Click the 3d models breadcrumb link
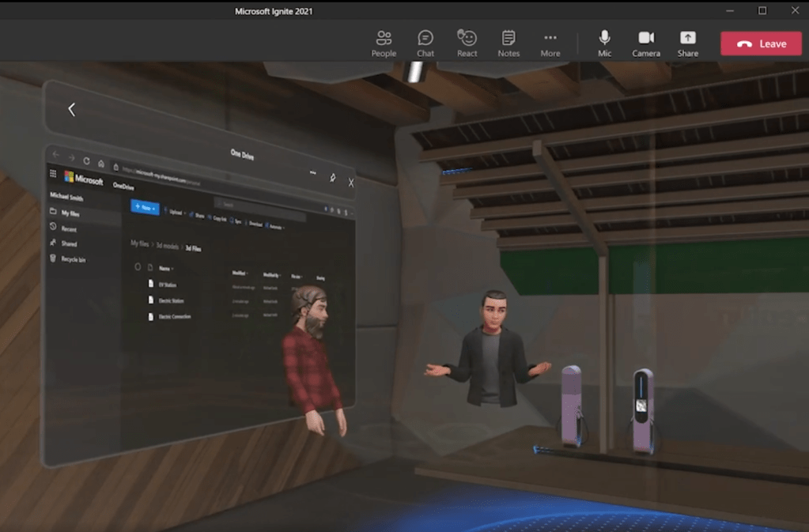 [x=167, y=246]
